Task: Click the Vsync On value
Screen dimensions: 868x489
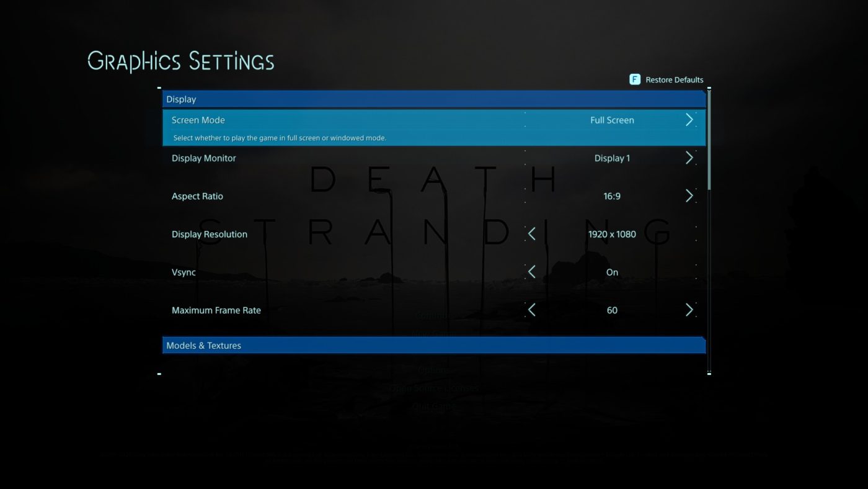Action: click(x=612, y=272)
